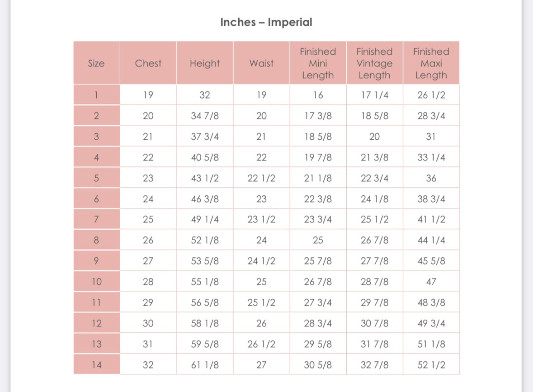
Task: Click the size 14 row label
Action: coord(97,365)
